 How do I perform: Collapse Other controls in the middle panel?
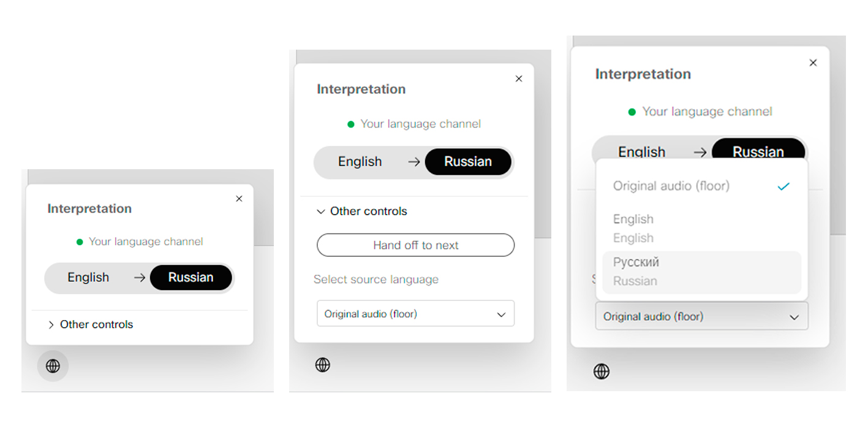pyautogui.click(x=368, y=211)
